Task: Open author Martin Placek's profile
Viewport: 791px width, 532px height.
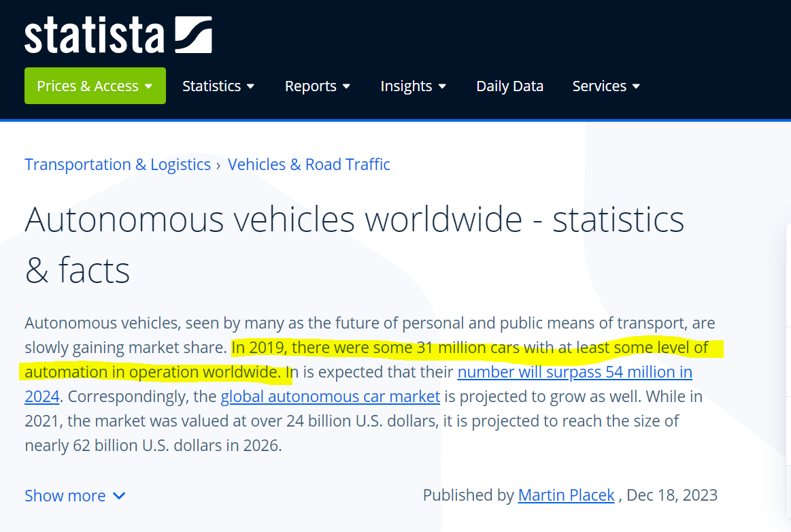Action: pyautogui.click(x=566, y=495)
